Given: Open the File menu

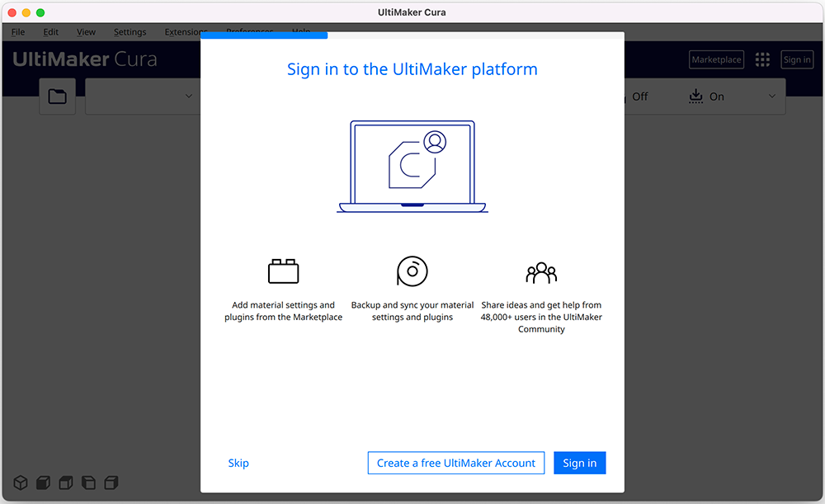Looking at the screenshot, I should [x=18, y=32].
